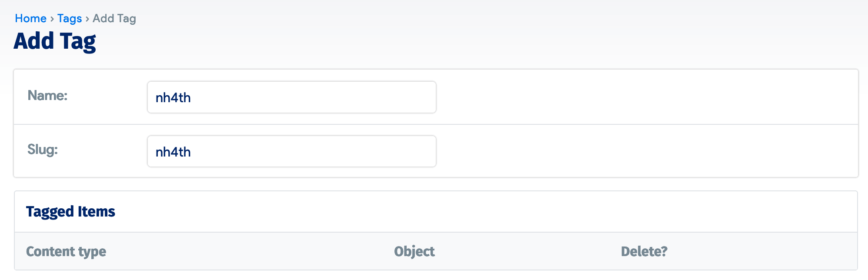
Task: Select the Tagged Items section title
Action: pos(70,212)
